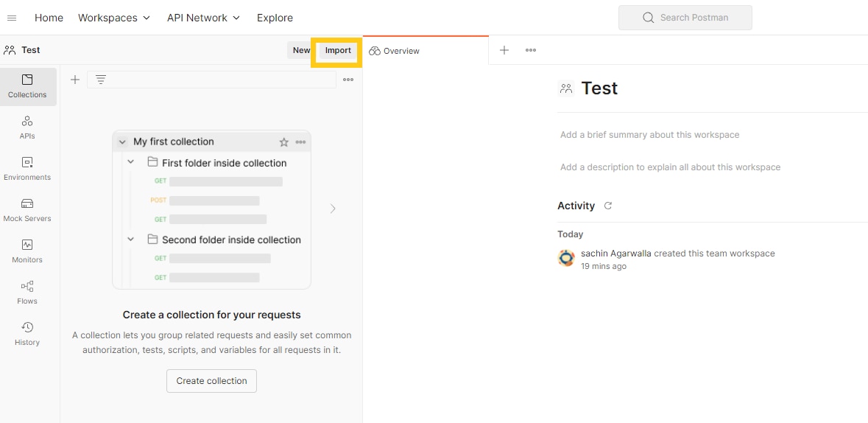868x423 pixels.
Task: Open collections panel more options ellipsis
Action: [x=348, y=80]
